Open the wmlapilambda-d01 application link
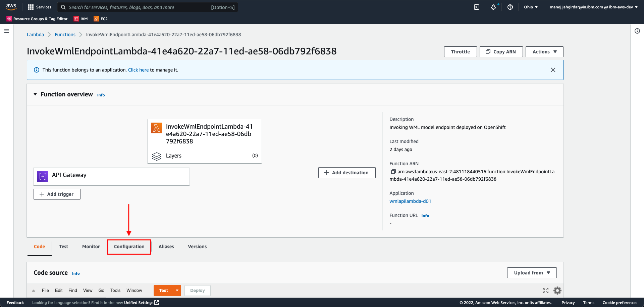Image resolution: width=644 pixels, height=307 pixels. click(x=410, y=201)
